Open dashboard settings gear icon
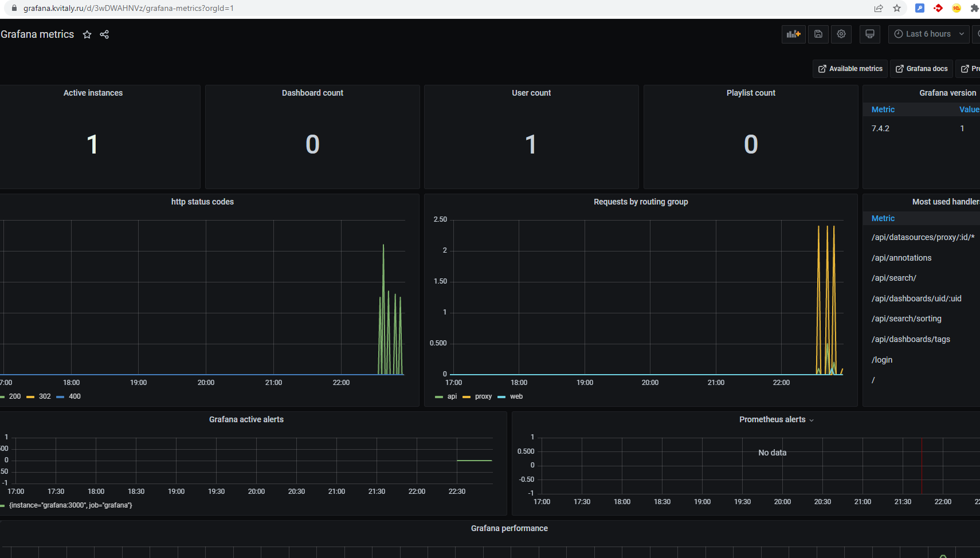 point(841,34)
